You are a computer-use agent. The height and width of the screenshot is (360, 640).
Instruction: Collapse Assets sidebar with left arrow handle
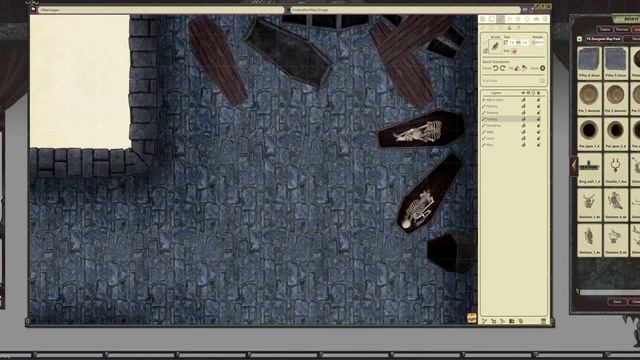[x=574, y=166]
